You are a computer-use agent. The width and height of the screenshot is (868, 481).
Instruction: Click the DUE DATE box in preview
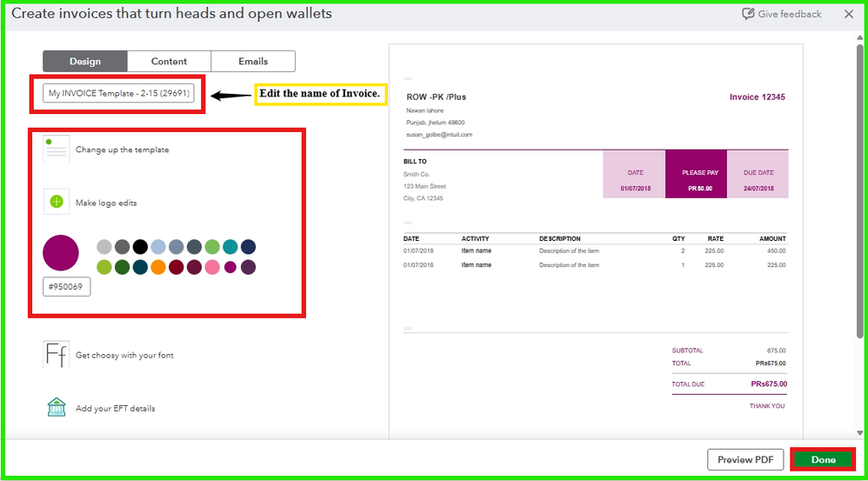tap(758, 174)
